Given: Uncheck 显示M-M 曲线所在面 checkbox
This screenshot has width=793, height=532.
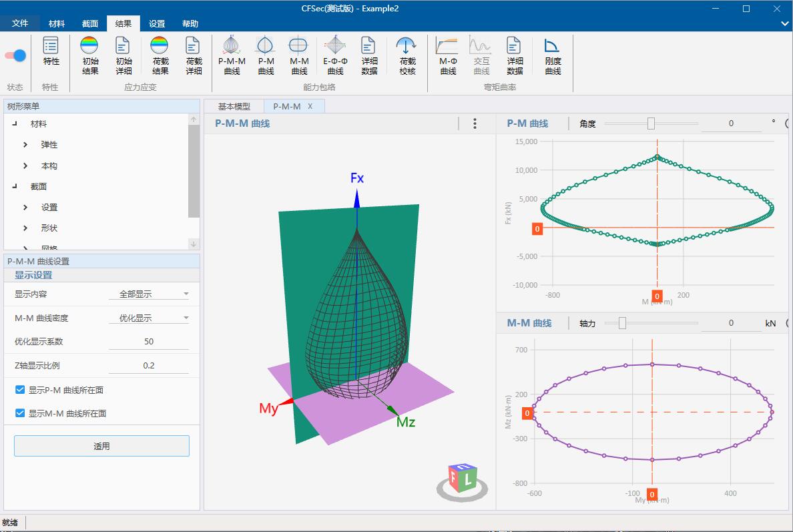Looking at the screenshot, I should pos(20,413).
